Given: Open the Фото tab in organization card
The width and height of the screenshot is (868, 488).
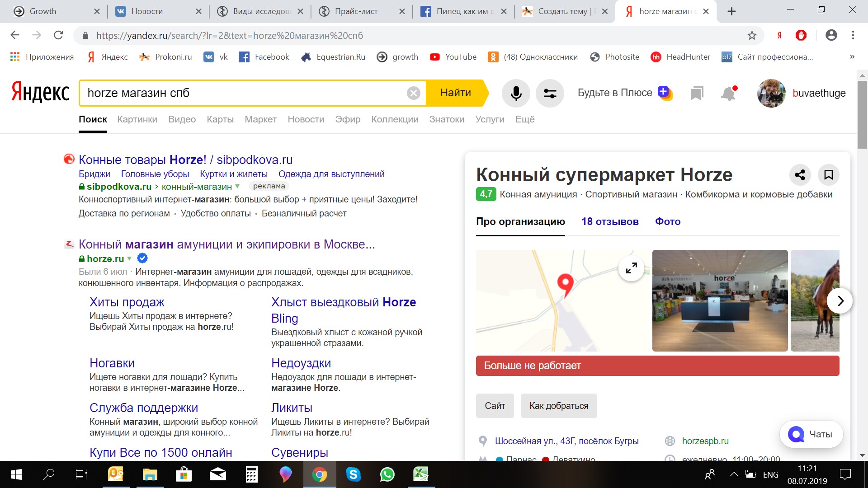Looking at the screenshot, I should tap(668, 221).
